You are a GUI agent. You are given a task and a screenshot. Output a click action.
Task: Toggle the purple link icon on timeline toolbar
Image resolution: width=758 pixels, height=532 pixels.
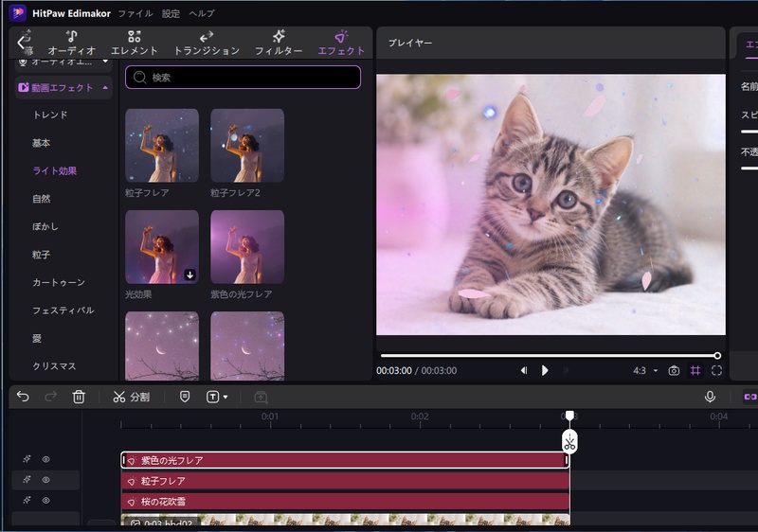pyautogui.click(x=750, y=397)
